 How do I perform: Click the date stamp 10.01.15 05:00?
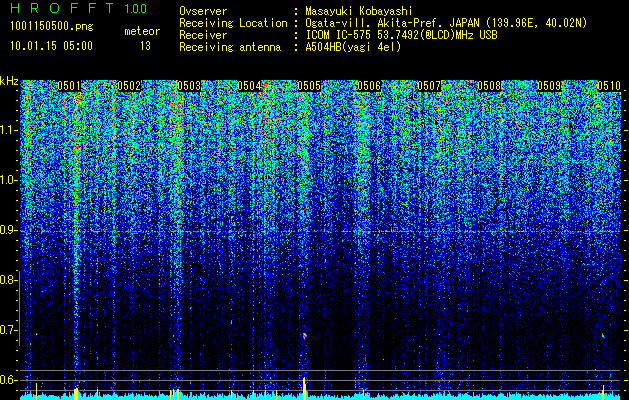click(51, 46)
